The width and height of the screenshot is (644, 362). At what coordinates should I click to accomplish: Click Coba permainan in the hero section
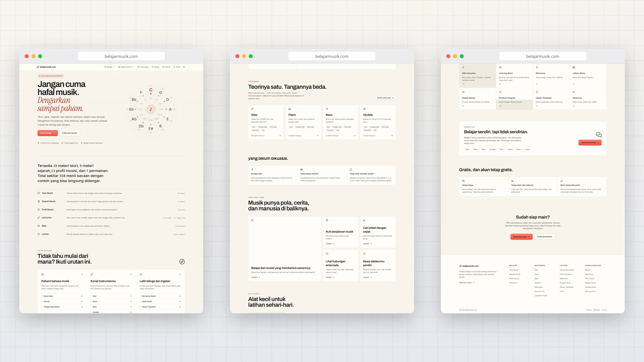[x=70, y=133]
